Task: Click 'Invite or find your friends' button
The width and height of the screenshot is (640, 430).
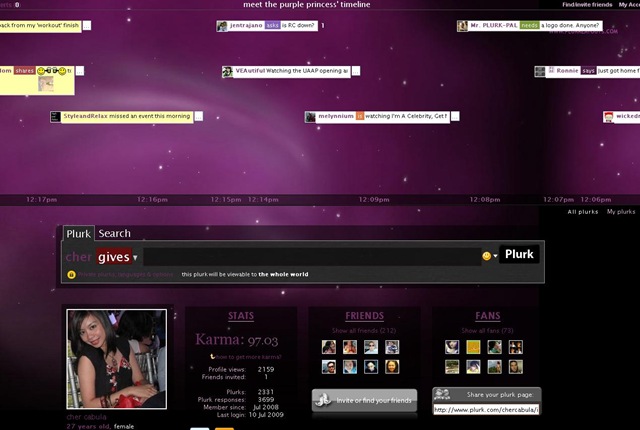Action: pos(364,400)
